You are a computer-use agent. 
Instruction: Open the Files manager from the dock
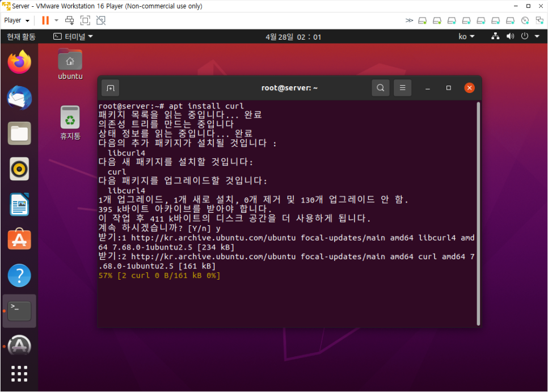(19, 133)
